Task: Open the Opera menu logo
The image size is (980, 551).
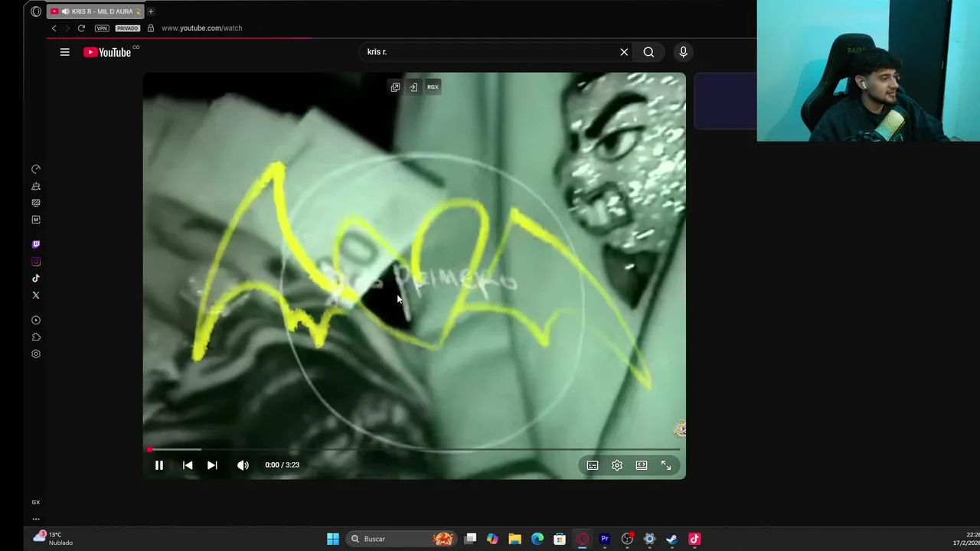Action: tap(36, 11)
